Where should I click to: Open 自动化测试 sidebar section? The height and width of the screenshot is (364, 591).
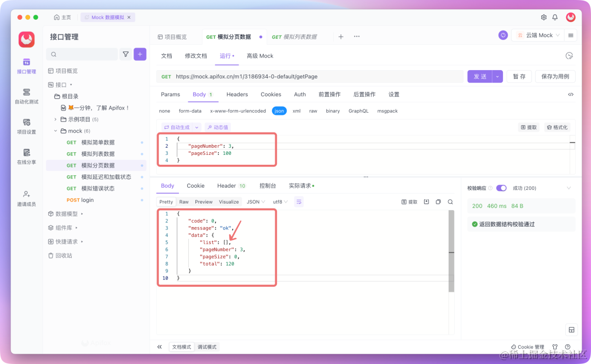pyautogui.click(x=26, y=96)
